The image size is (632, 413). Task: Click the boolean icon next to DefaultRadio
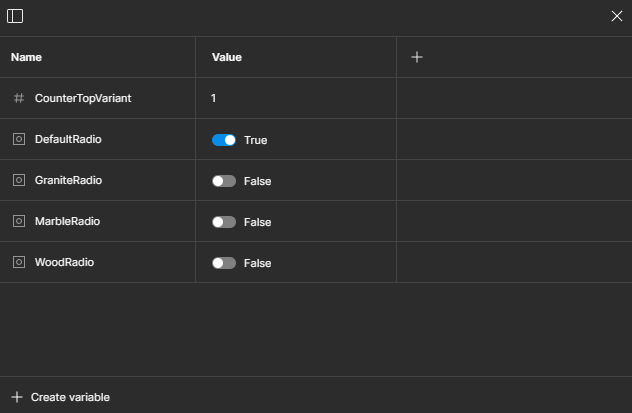coord(19,139)
